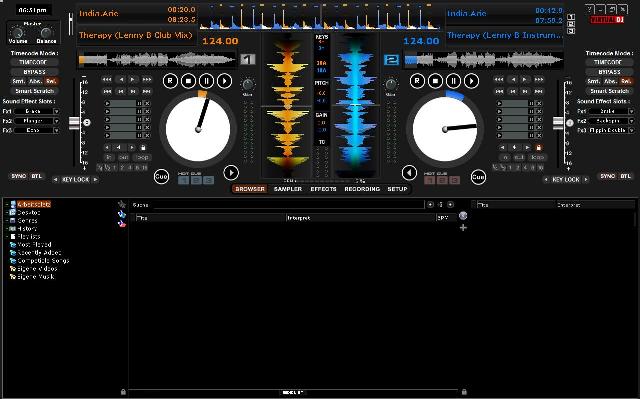Expand the Genres tree node
Viewport: 640px width, 399px height.
pos(7,220)
